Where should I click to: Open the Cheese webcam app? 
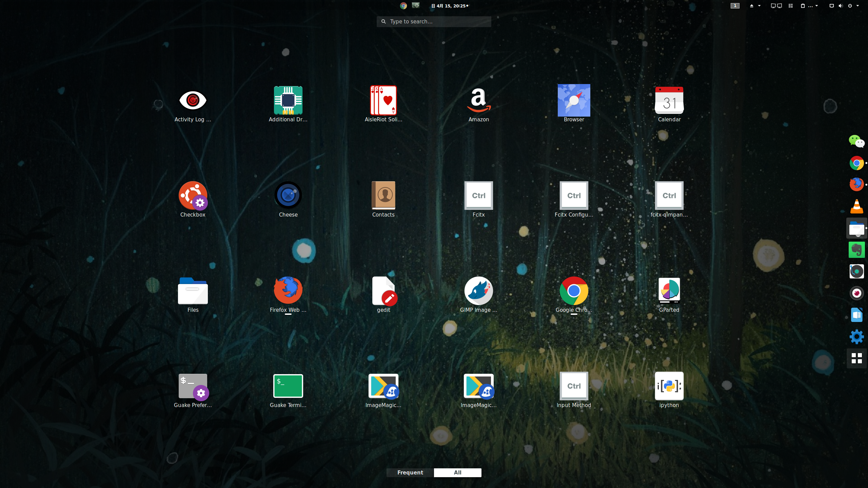pos(288,200)
